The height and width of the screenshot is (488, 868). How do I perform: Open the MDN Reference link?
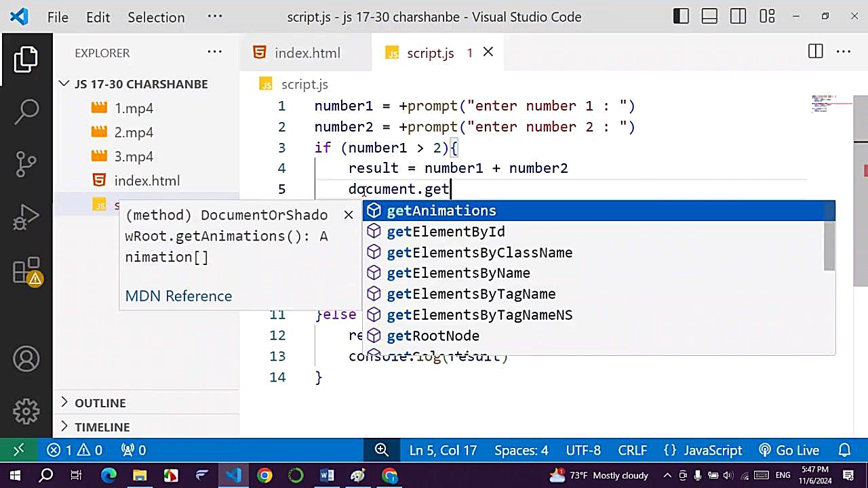[x=178, y=296]
